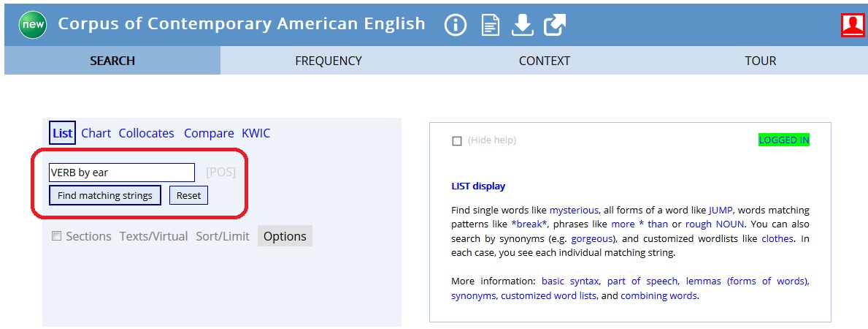Click the search field containing 'VERB by ear'
This screenshot has width=868, height=329.
pyautogui.click(x=122, y=173)
